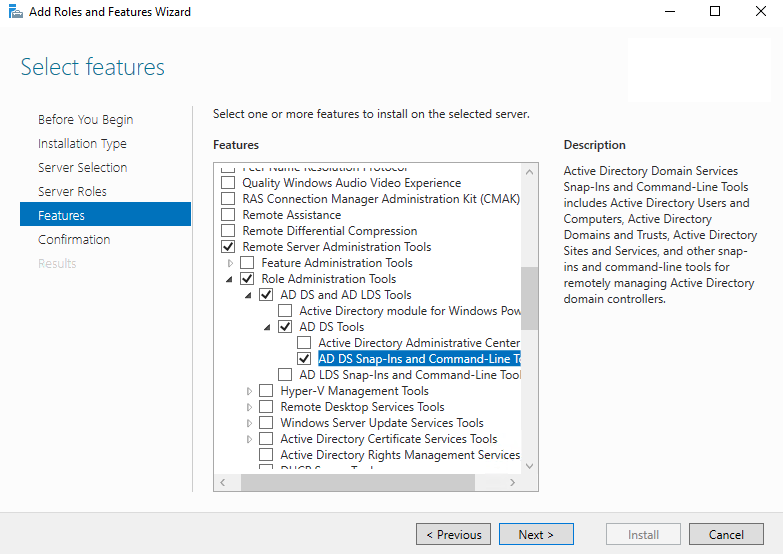Collapse the AD DS Tools tree node
783x554 pixels.
(268, 327)
